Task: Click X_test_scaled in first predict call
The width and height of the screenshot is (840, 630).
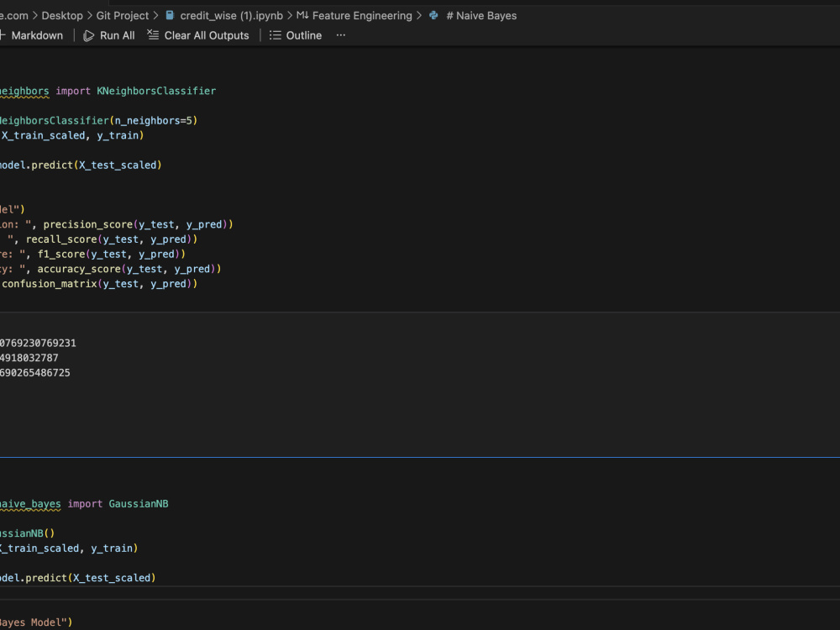Action: [118, 165]
